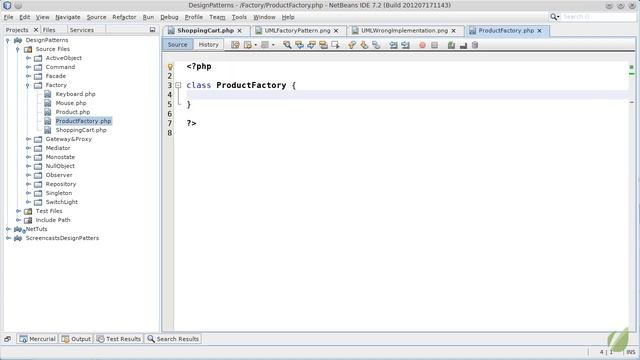Collapse the Factory folder

tap(28, 85)
